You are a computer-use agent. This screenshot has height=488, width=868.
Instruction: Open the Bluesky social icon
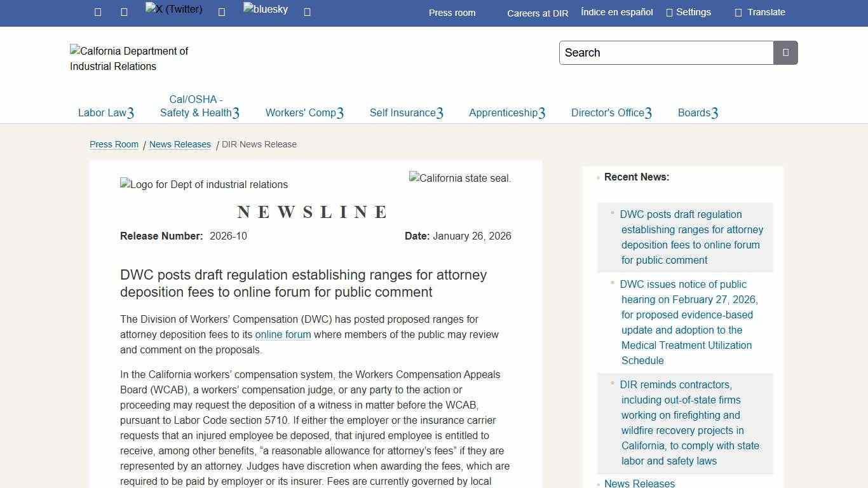[265, 10]
